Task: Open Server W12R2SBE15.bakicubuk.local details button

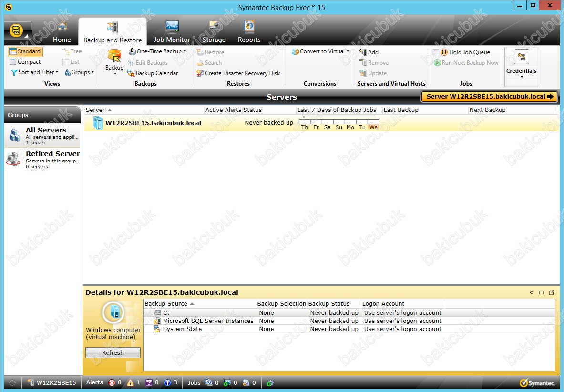Action: coord(490,96)
